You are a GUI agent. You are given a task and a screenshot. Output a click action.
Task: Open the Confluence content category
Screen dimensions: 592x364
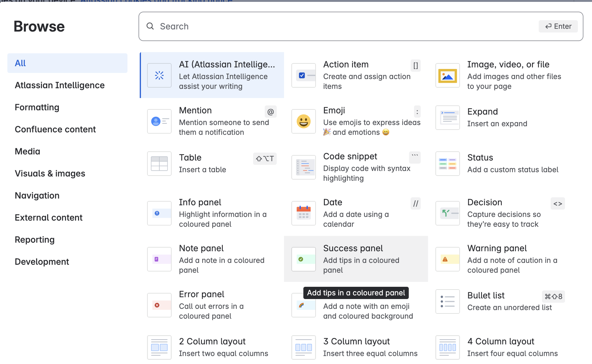(67, 129)
